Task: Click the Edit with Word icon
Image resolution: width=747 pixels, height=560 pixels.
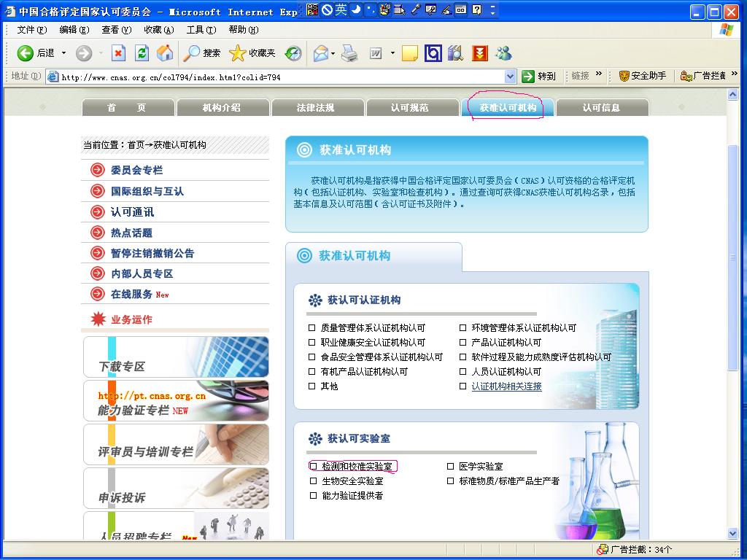Action: [x=376, y=53]
